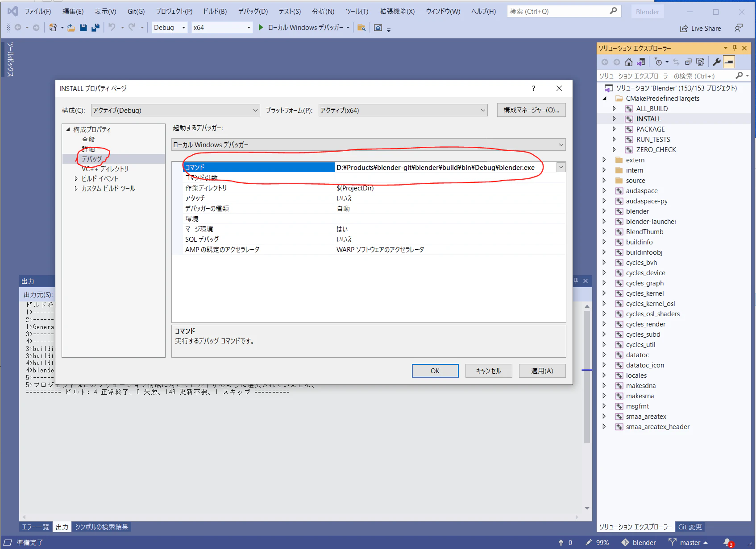Click the Save floppy disk icon
The width and height of the screenshot is (756, 549).
coord(83,28)
